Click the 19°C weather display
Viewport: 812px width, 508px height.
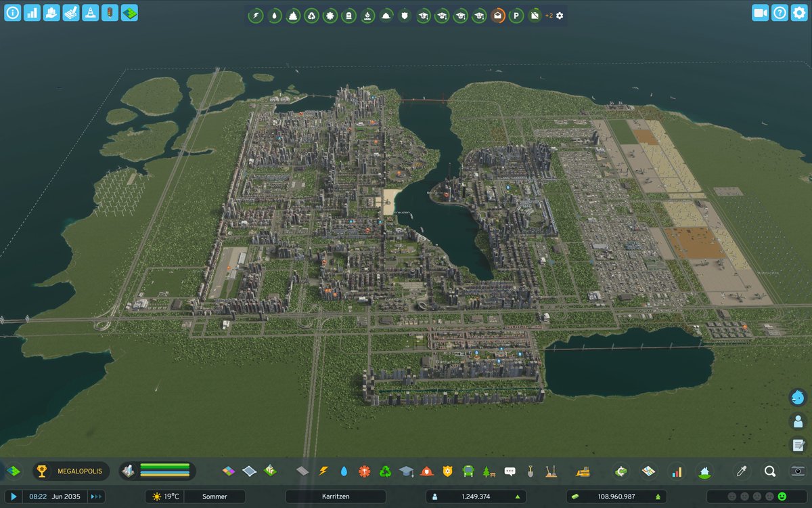point(165,496)
